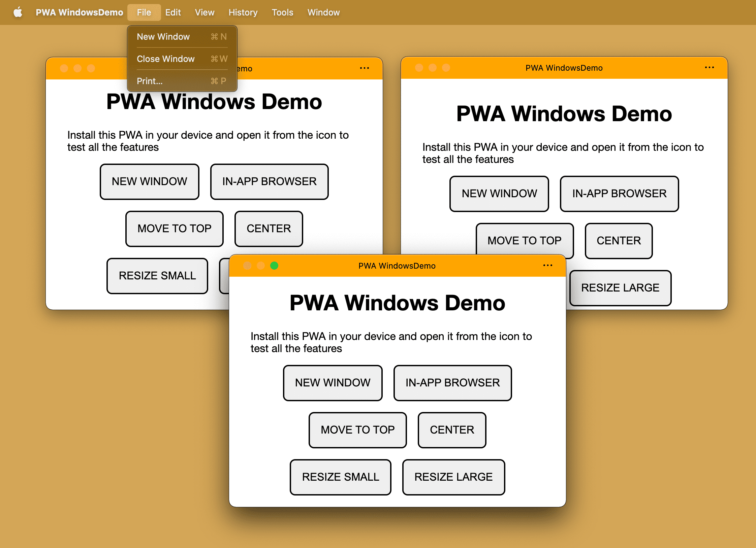This screenshot has width=756, height=548.
Task: Click the three-dot menu icon on back-right window
Action: (710, 68)
